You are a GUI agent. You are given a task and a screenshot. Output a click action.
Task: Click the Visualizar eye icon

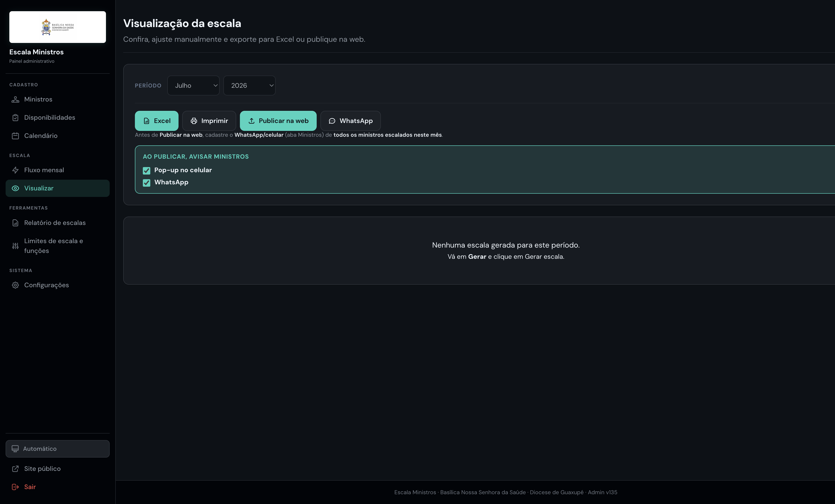pos(15,189)
